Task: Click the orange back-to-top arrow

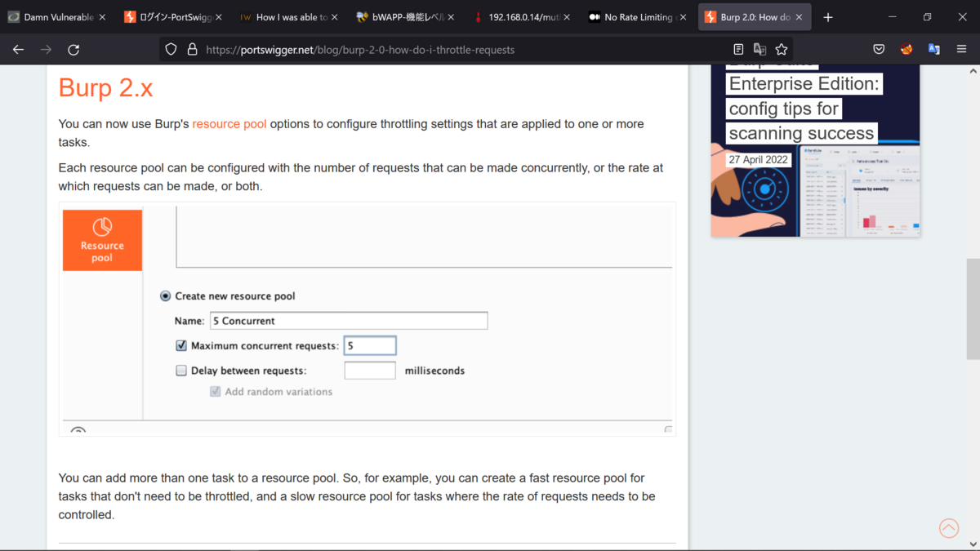Action: click(x=949, y=528)
